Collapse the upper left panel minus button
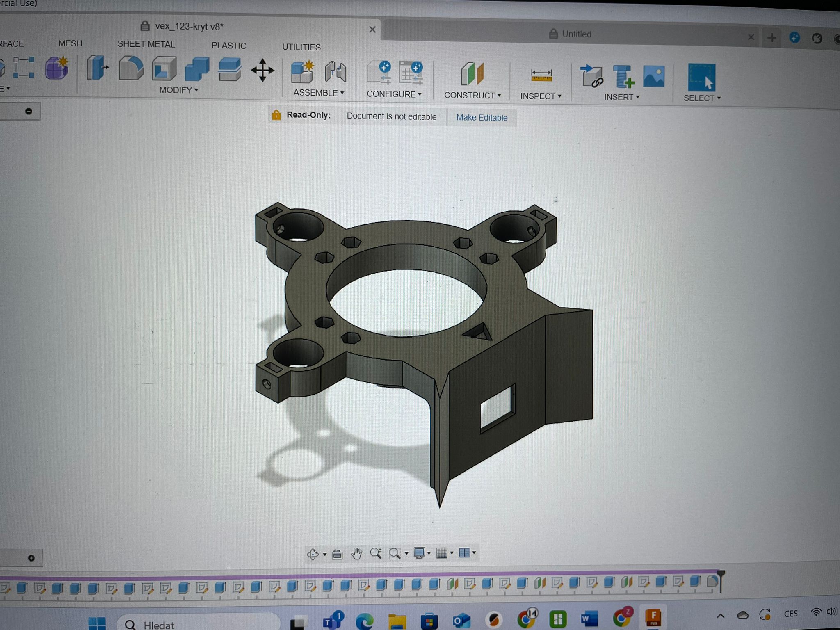The height and width of the screenshot is (630, 840). (x=29, y=111)
